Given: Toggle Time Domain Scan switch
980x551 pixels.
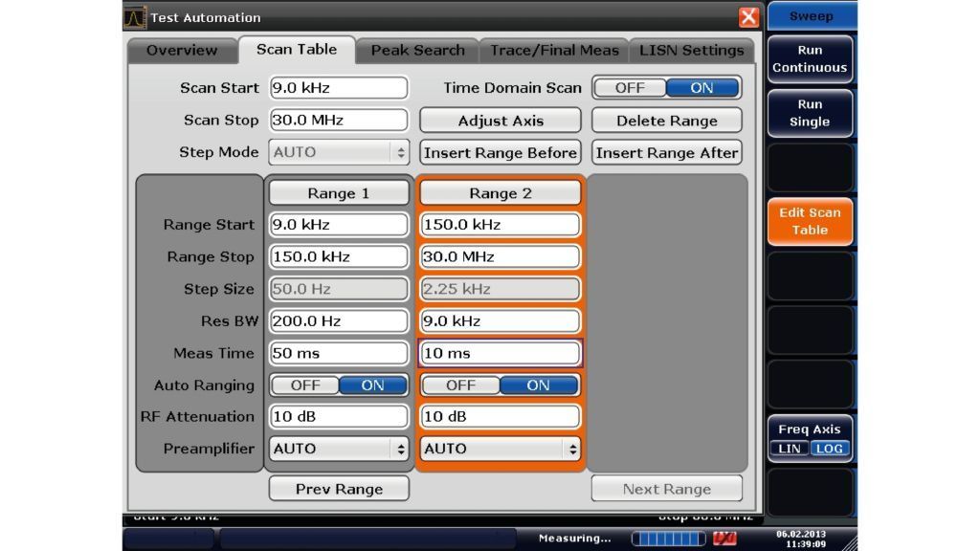Looking at the screenshot, I should (x=666, y=88).
